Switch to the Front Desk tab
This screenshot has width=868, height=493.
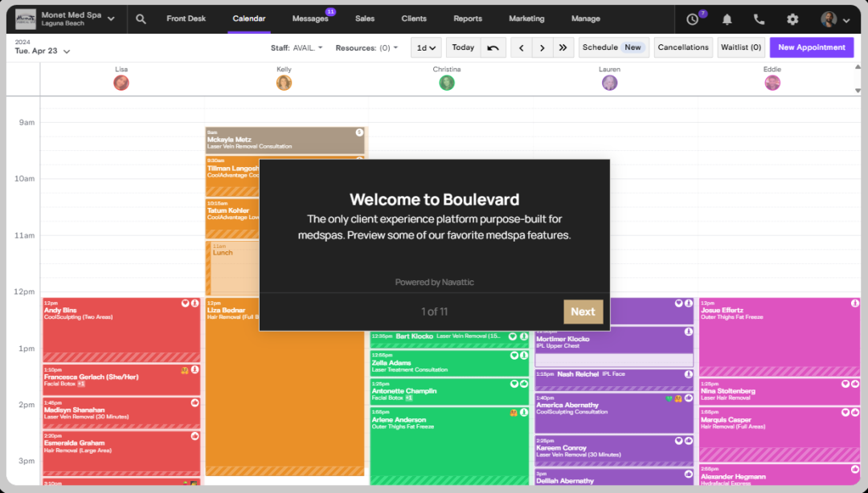click(186, 19)
